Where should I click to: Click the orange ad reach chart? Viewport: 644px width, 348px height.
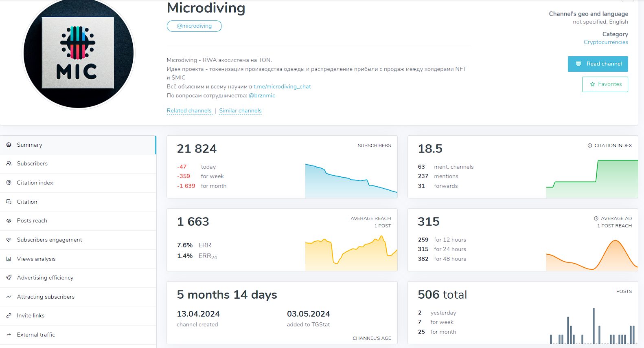point(592,255)
